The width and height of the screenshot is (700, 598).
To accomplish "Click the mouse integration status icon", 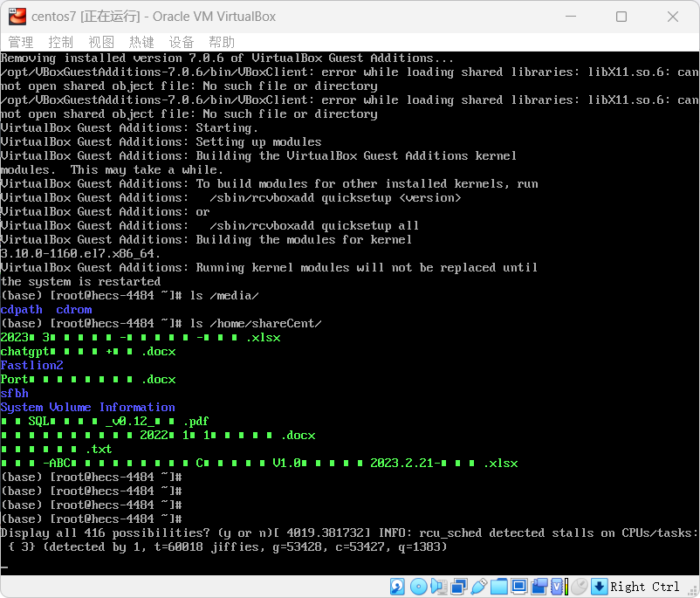I will (580, 587).
